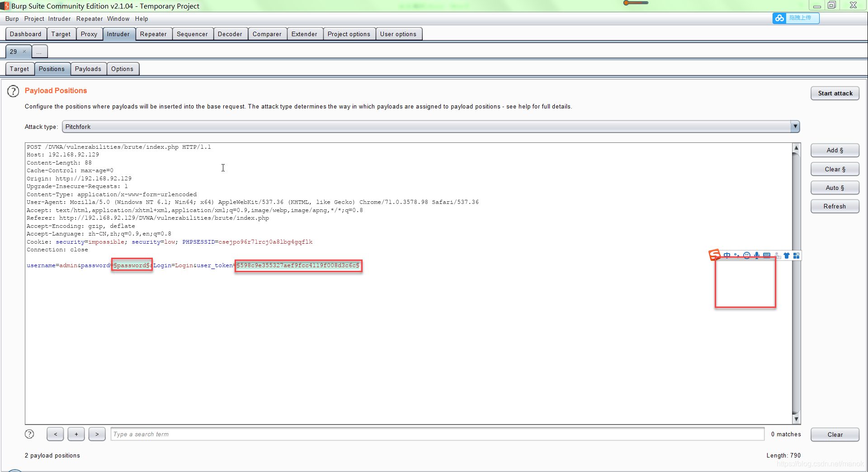Open Intruder Target sub-tab
This screenshot has width=868, height=472.
click(19, 69)
